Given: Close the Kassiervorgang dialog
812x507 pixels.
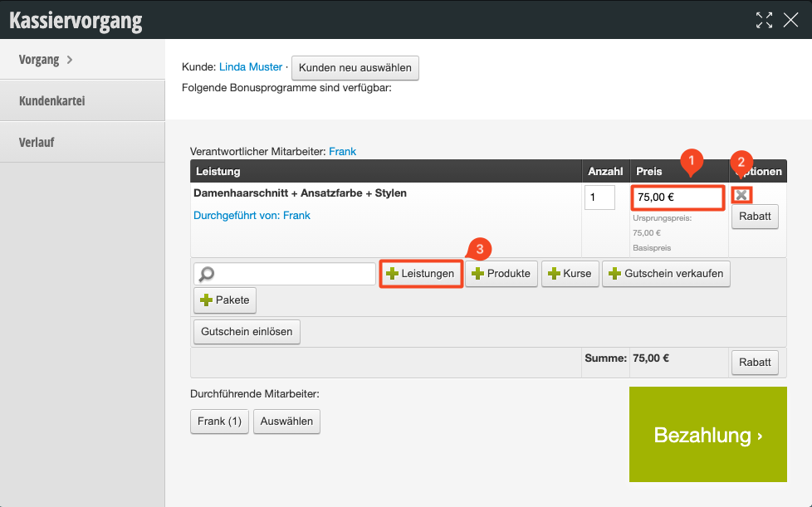Looking at the screenshot, I should pyautogui.click(x=790, y=21).
